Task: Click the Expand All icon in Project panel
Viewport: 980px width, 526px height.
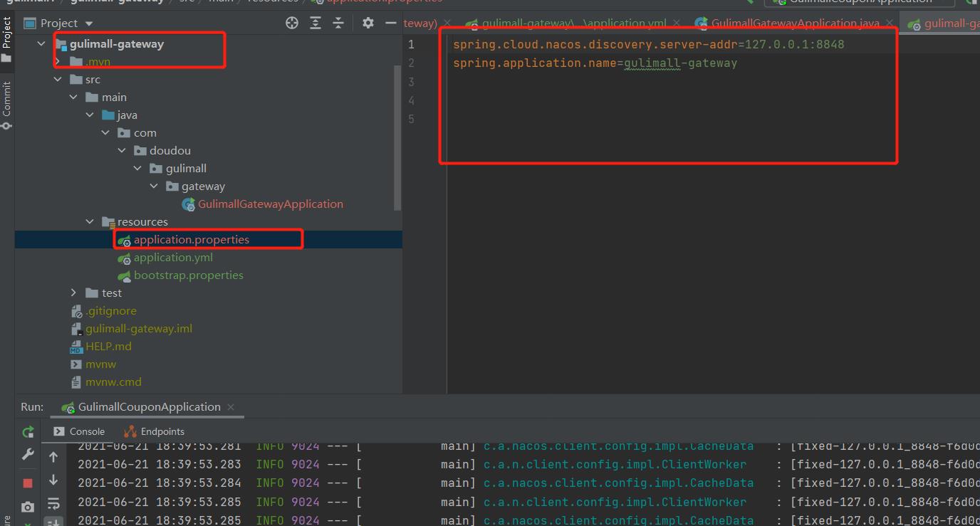Action: coord(316,23)
